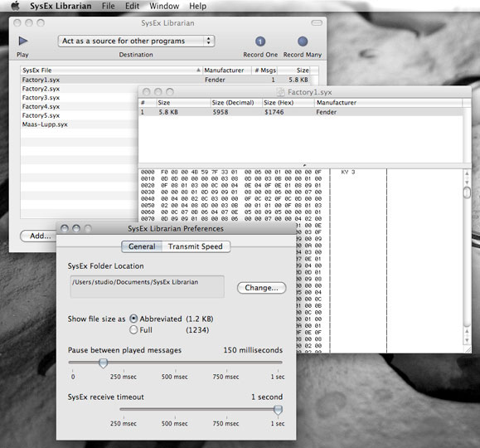Click the resize grip of Factory1.syx window
Image resolution: width=480 pixels, height=448 pixels.
[x=468, y=349]
